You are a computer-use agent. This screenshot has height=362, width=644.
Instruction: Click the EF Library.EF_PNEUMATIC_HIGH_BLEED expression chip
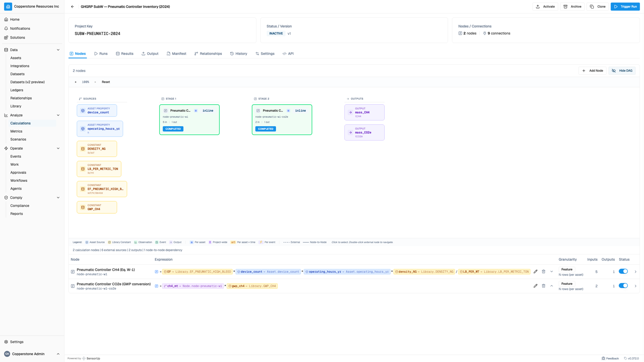pos(197,272)
